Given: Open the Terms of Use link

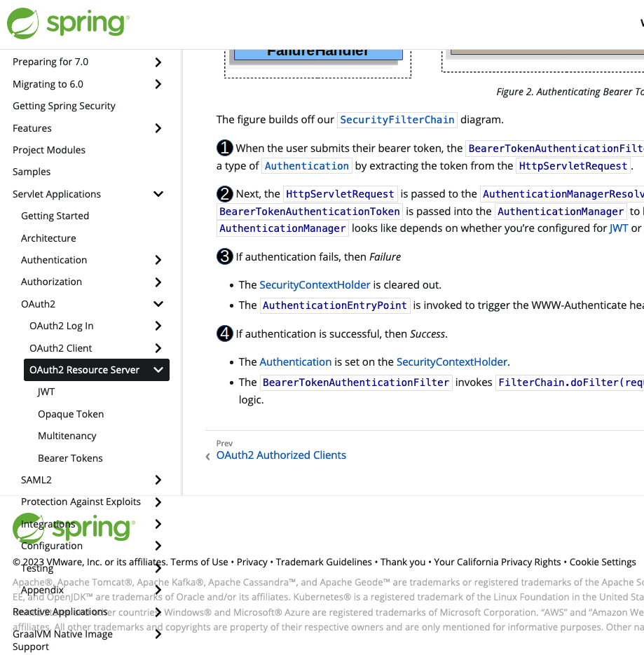Looking at the screenshot, I should point(200,562).
